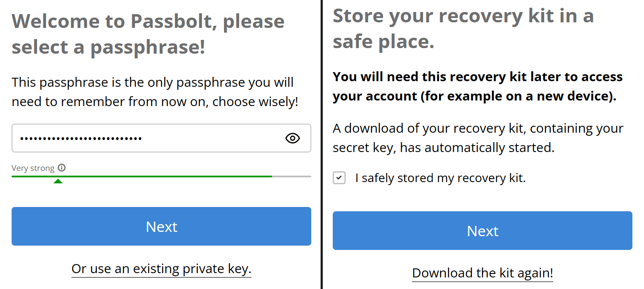Click Download the kit again link
Image resolution: width=644 pixels, height=289 pixels.
[x=482, y=273]
